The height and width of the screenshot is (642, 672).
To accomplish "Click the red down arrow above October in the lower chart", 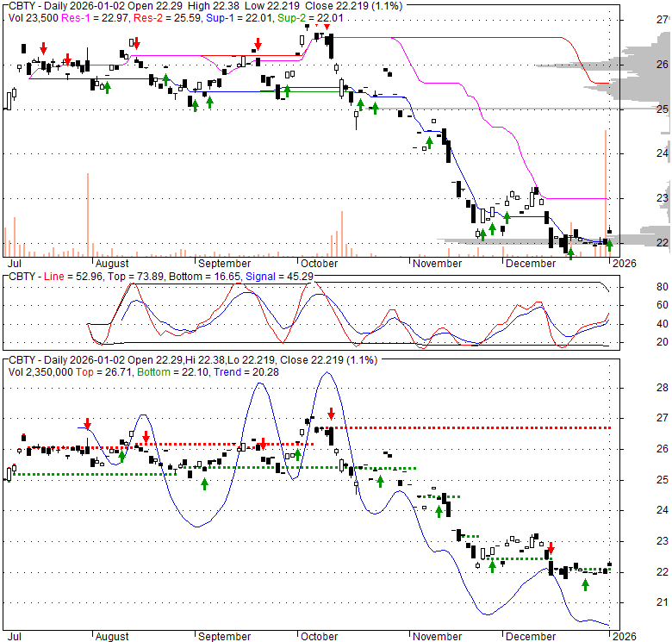I will [331, 415].
